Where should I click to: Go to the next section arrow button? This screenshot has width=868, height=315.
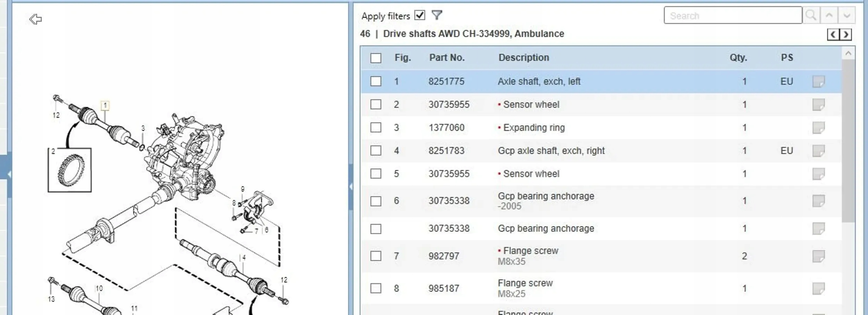click(x=846, y=35)
